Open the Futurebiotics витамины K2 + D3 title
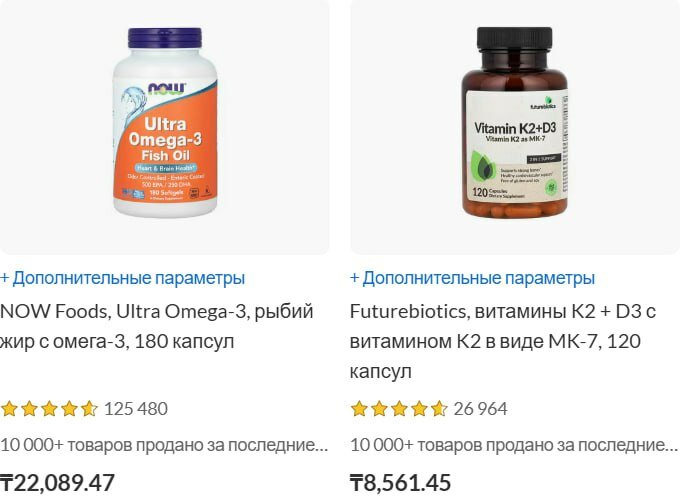This screenshot has height=502, width=680. (x=503, y=341)
